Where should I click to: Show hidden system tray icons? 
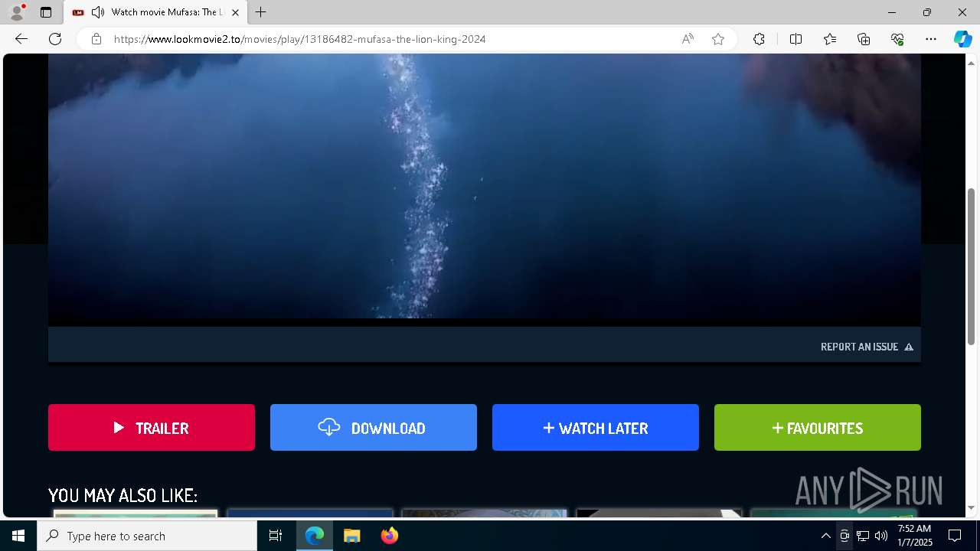(x=825, y=536)
